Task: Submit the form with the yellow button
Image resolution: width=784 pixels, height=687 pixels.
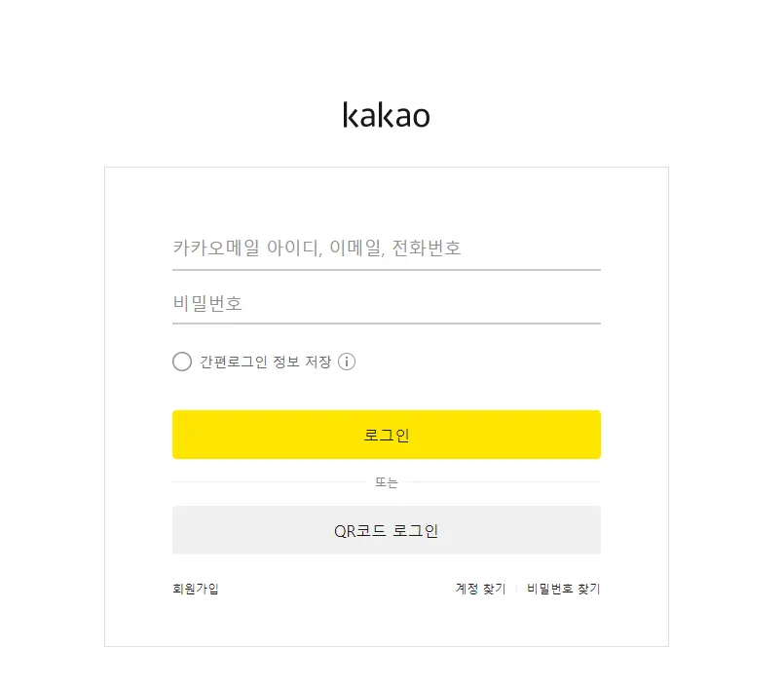Action: click(386, 435)
